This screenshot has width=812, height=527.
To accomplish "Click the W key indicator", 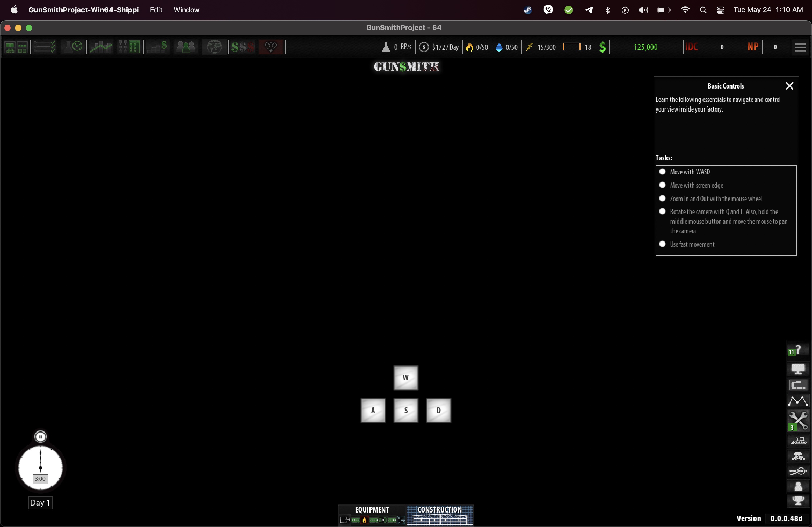I will point(406,378).
